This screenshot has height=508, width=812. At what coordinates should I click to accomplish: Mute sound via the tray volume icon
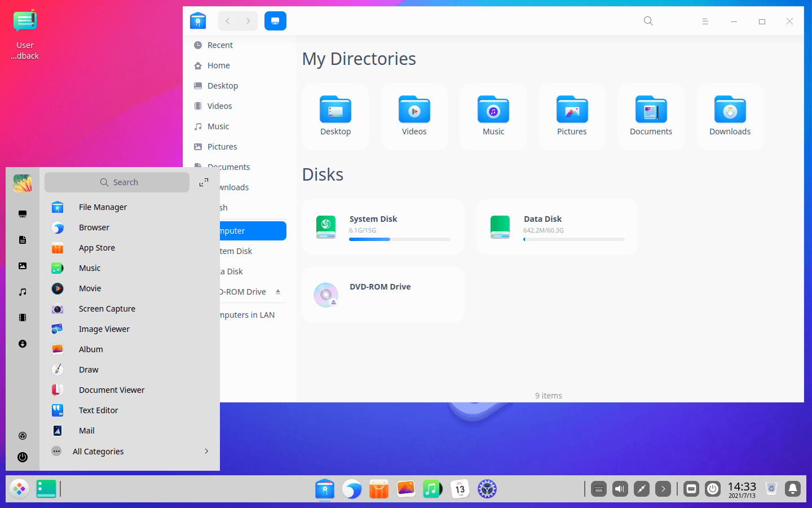620,489
